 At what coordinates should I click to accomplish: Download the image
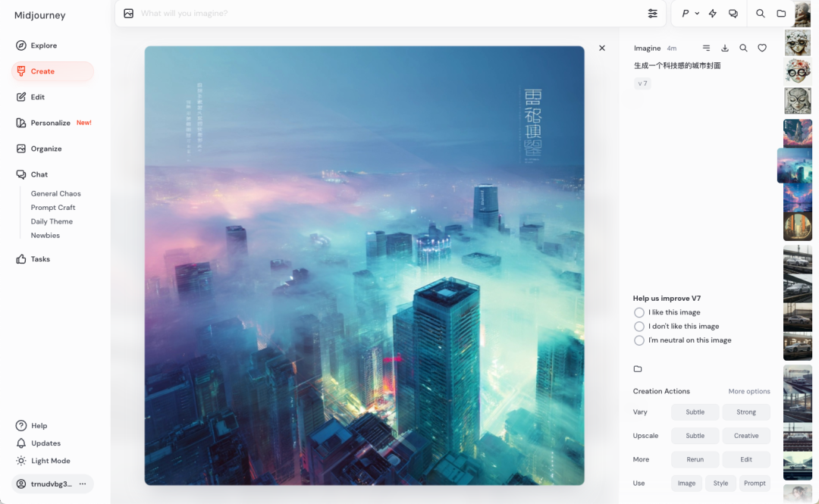click(725, 48)
